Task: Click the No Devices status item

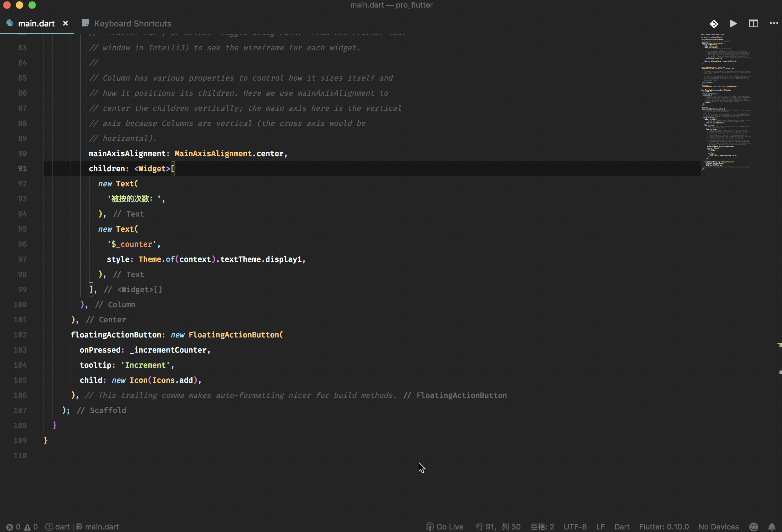Action: pyautogui.click(x=718, y=527)
